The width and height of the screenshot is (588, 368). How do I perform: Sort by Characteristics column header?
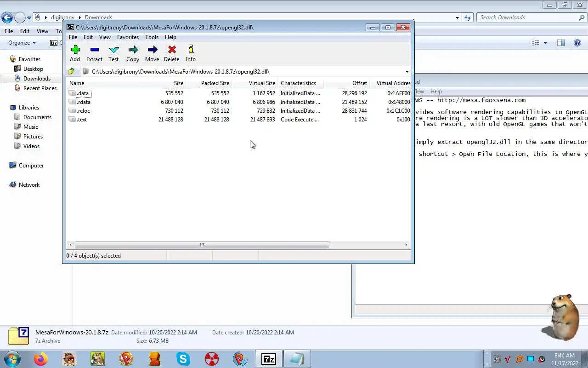(x=300, y=83)
